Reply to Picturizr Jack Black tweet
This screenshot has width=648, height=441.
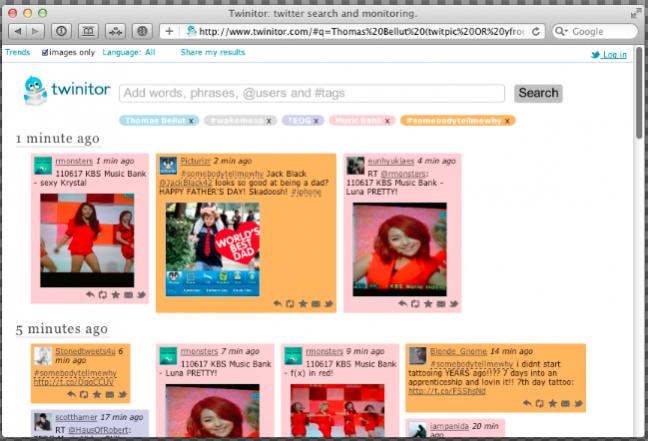[x=278, y=304]
